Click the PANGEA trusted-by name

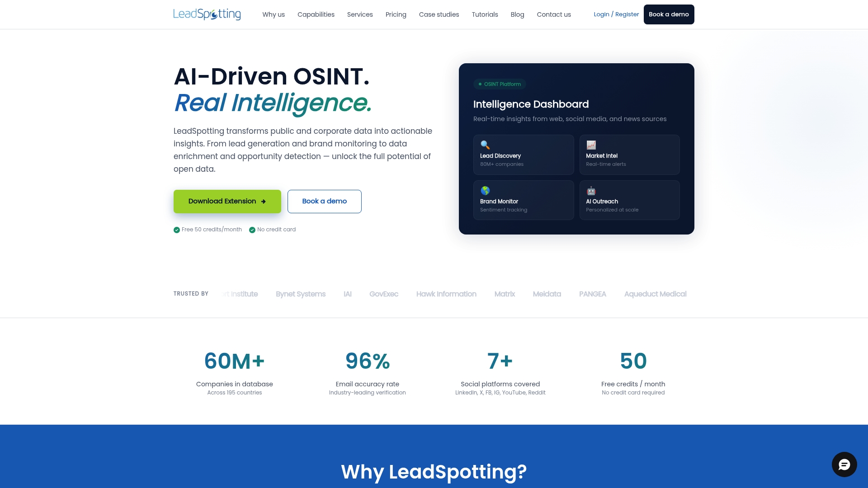(x=593, y=294)
